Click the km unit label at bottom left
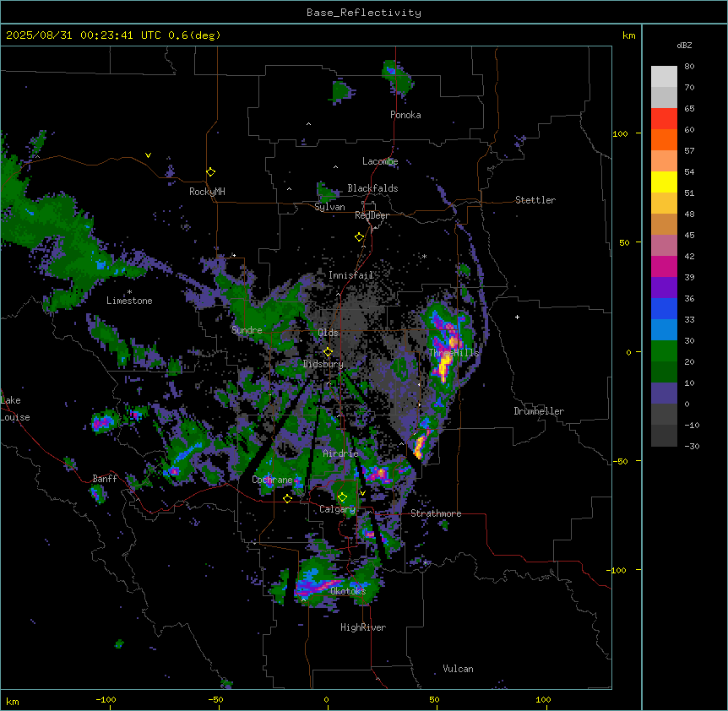Viewport: 728px width, 711px height. tap(12, 702)
